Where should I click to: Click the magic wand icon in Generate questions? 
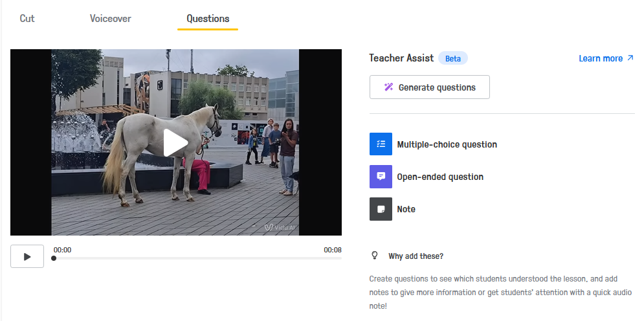[388, 87]
